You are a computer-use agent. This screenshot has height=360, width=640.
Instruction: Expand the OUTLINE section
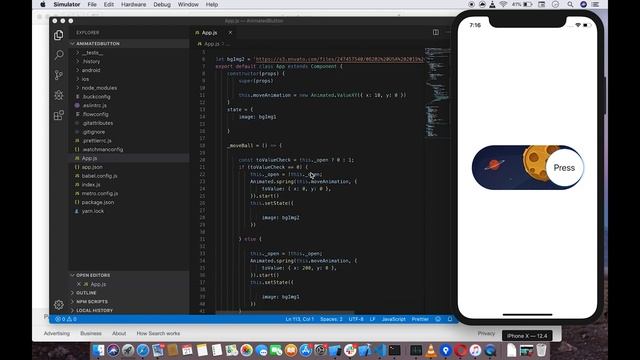click(x=129, y=293)
